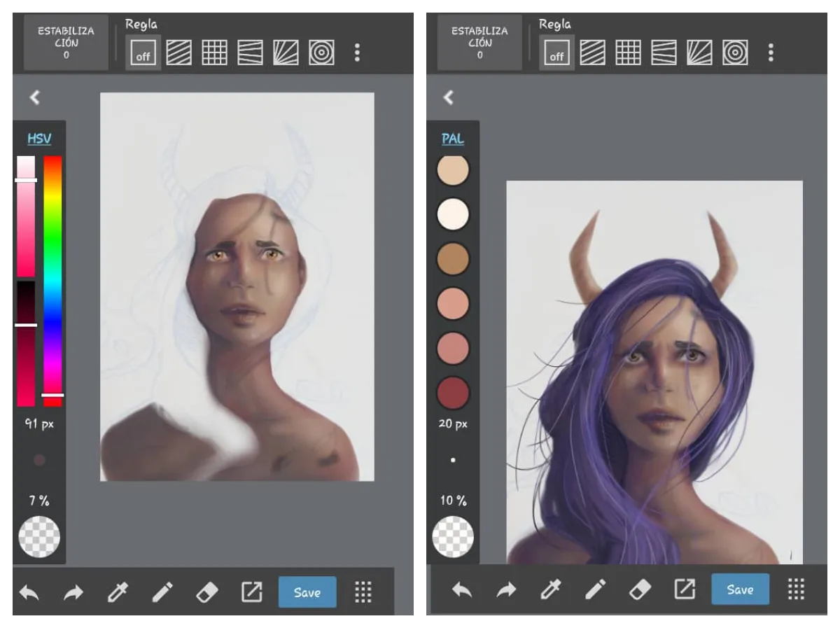Pick the medium brown palette swatch
The width and height of the screenshot is (840, 628).
tap(453, 258)
